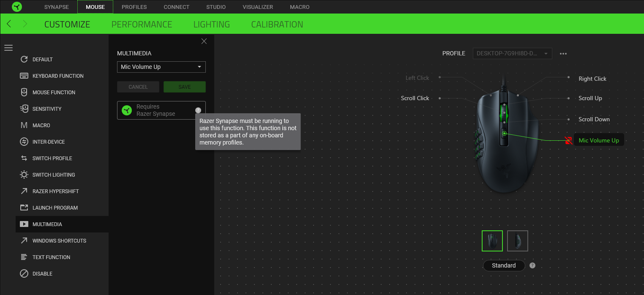Click the Multimedia play icon
Viewport: 644px width, 295px height.
pos(24,224)
